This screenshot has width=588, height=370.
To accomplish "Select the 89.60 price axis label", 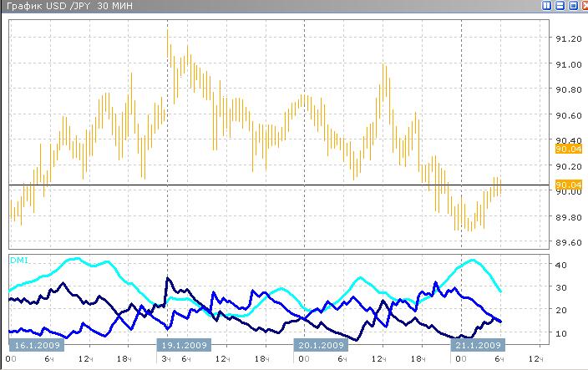I will click(x=568, y=242).
